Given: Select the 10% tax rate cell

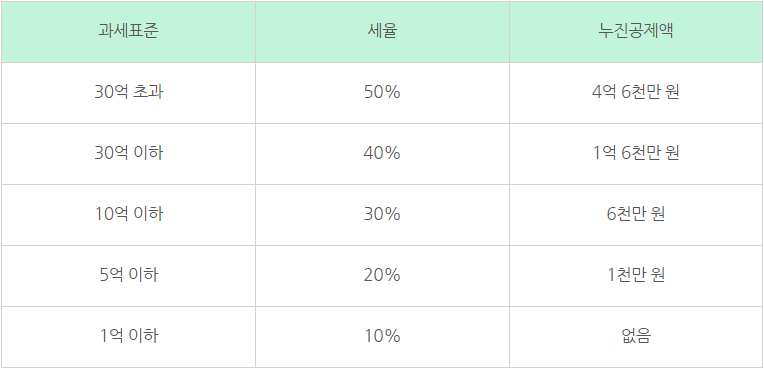Looking at the screenshot, I should [x=382, y=336].
